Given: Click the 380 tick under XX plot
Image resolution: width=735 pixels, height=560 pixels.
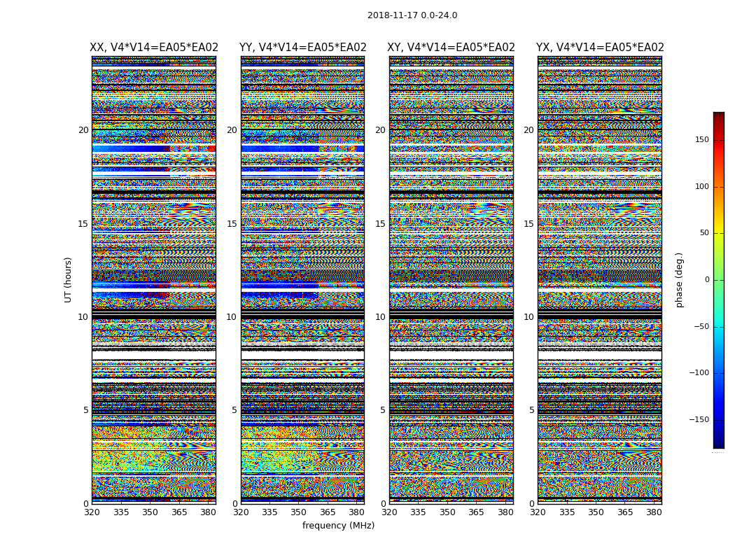Looking at the screenshot, I should (x=208, y=512).
